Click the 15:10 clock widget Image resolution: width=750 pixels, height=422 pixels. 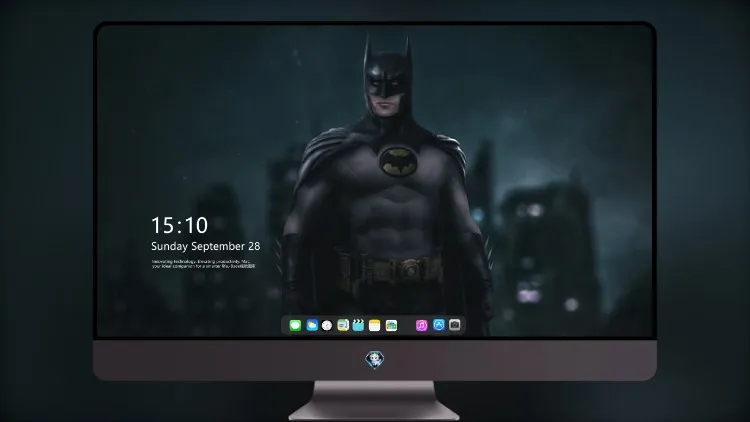[x=179, y=225]
